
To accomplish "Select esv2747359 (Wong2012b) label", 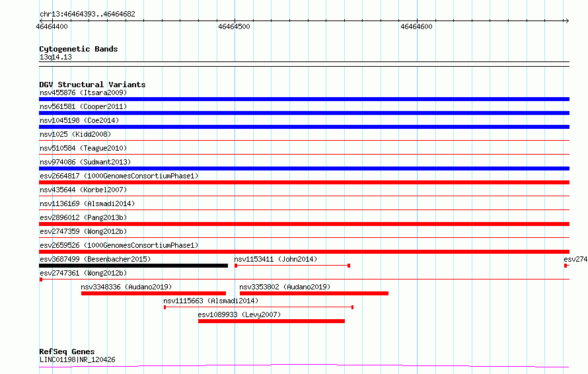I will 83,231.
